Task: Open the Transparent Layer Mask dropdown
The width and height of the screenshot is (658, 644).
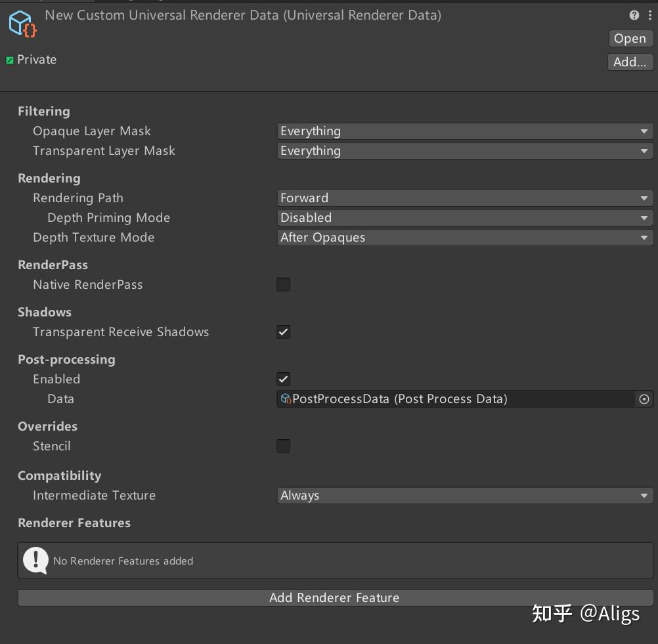Action: 465,150
